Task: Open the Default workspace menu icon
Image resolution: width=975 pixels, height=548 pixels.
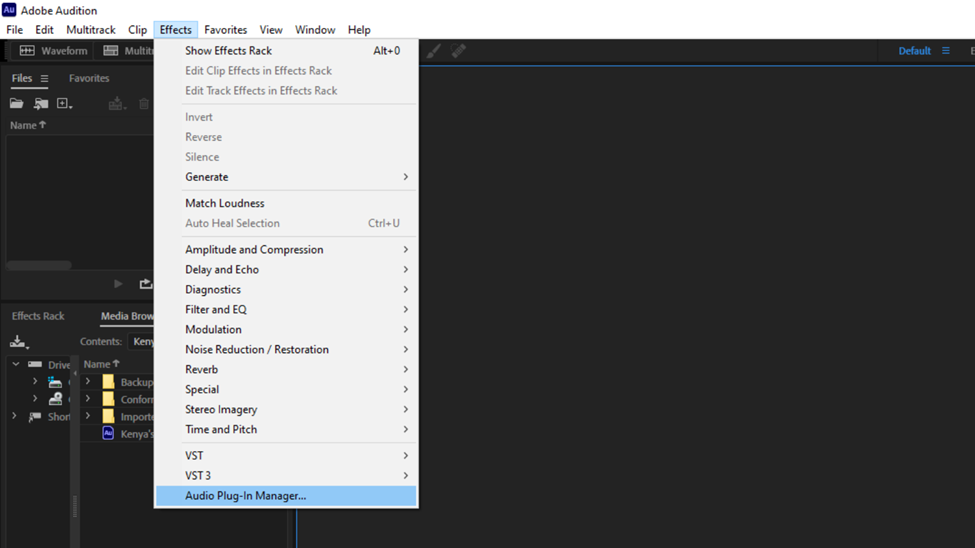Action: point(946,51)
